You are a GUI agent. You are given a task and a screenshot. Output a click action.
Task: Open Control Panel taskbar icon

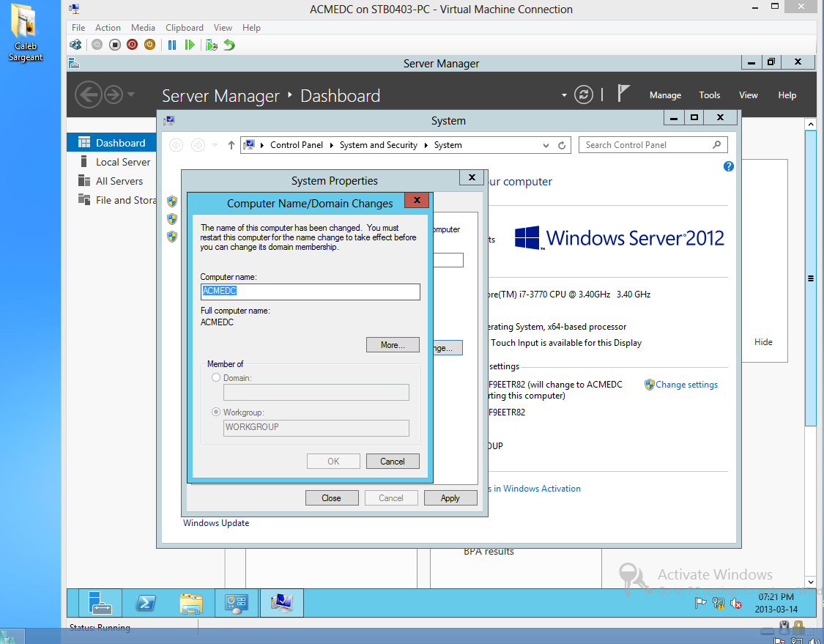click(x=237, y=603)
